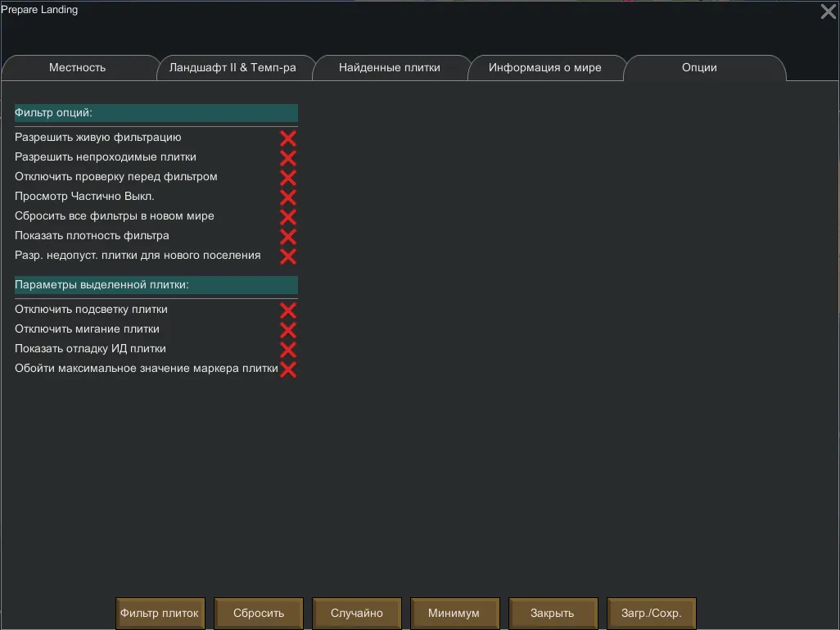Go to "Информация о мире" tab
The image size is (840, 630).
pos(545,68)
